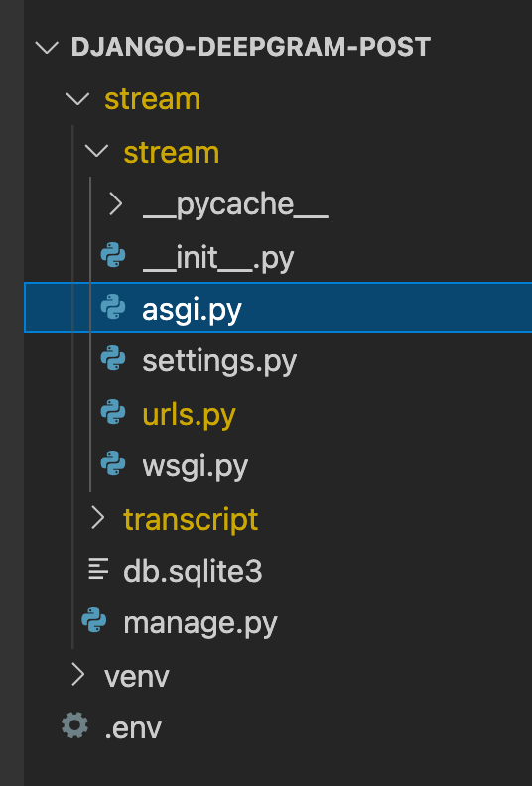Click the Python icon beside settings.py

click(x=113, y=359)
